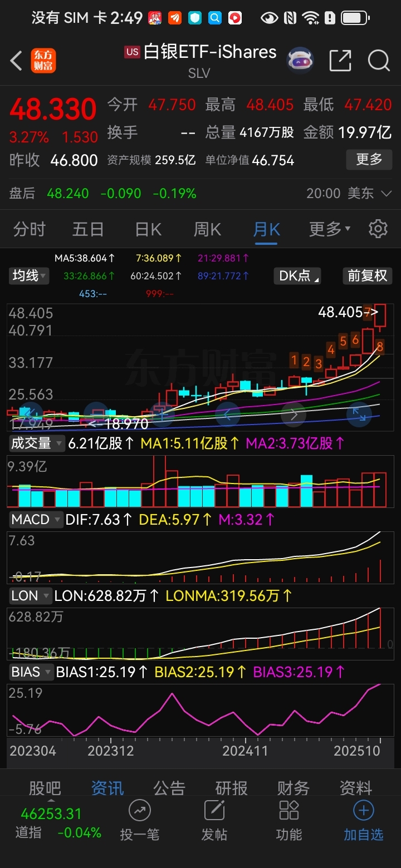The width and height of the screenshot is (401, 868).
Task: Expand LON indicator selector
Action: 30,596
